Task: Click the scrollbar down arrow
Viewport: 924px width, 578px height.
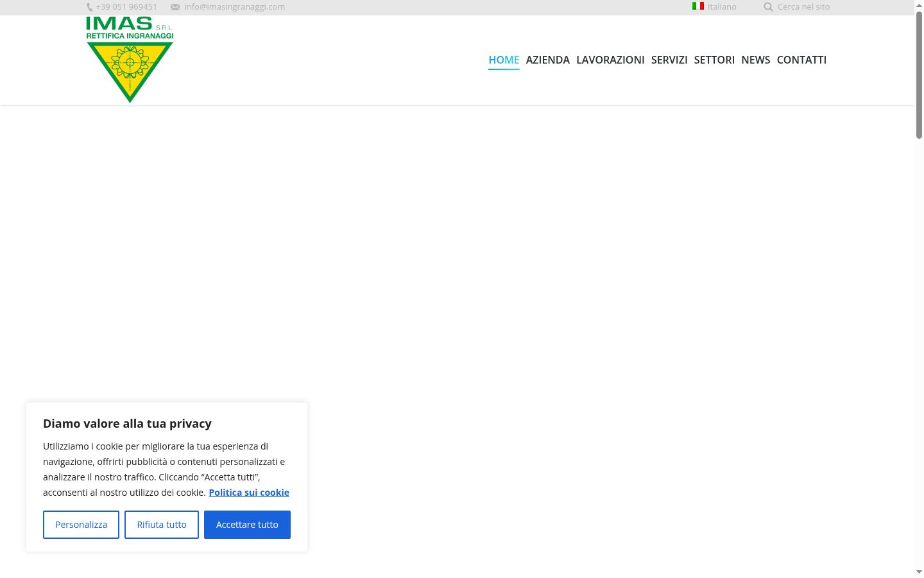Action: (x=919, y=572)
